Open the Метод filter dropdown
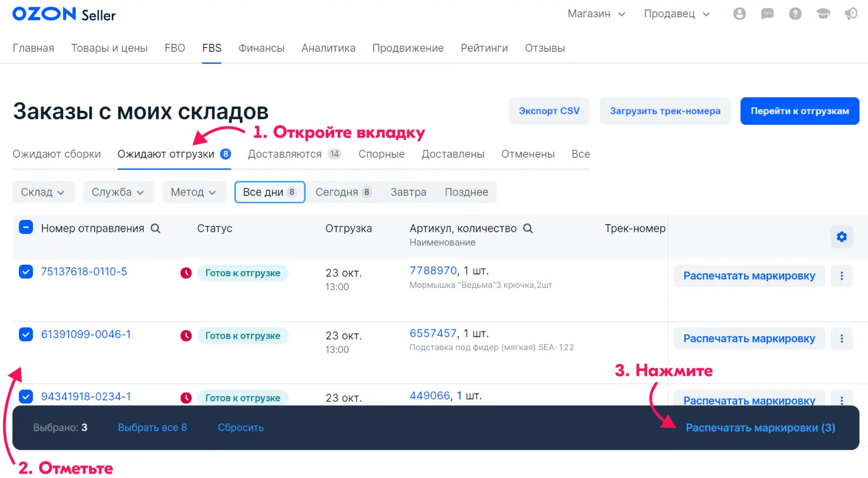The image size is (868, 478). pos(194,192)
